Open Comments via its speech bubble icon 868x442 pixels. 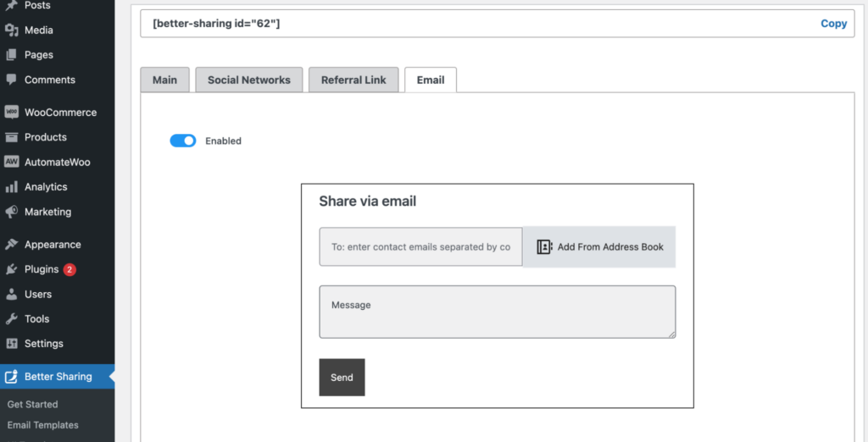coord(12,80)
